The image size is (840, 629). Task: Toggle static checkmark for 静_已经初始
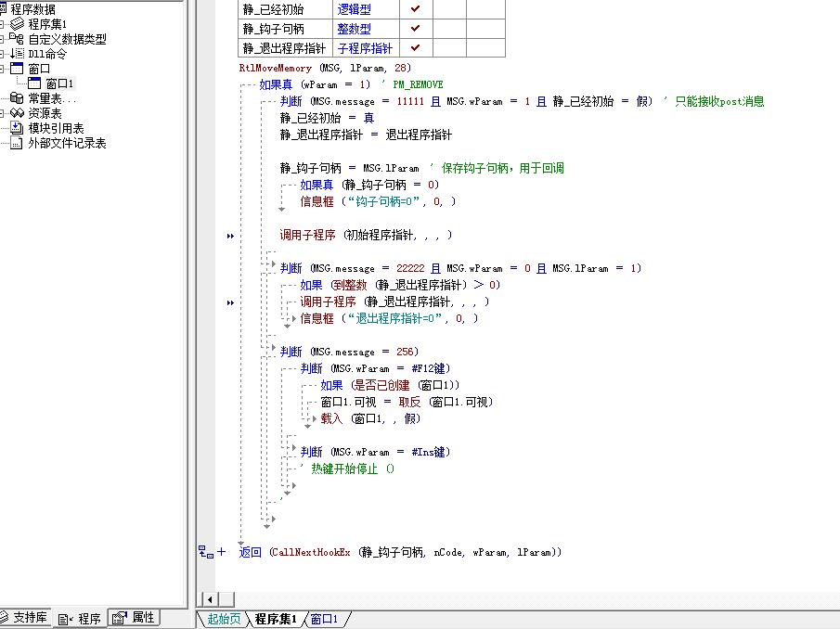pos(415,8)
